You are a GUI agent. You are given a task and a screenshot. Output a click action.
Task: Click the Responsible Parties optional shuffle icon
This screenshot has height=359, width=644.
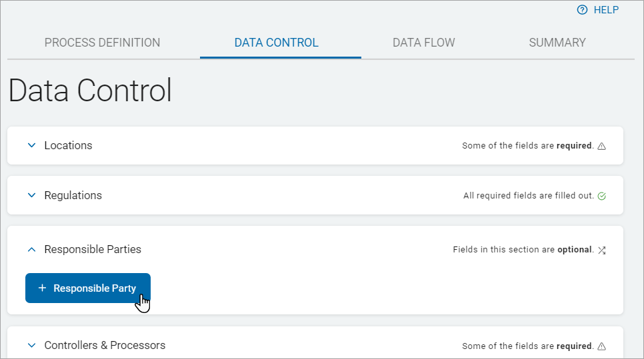pos(602,250)
